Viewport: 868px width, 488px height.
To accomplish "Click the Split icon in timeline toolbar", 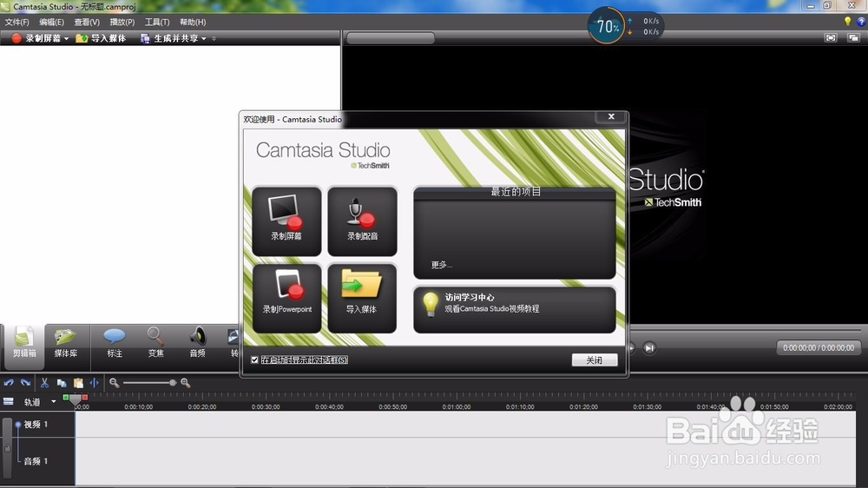I will [x=94, y=383].
